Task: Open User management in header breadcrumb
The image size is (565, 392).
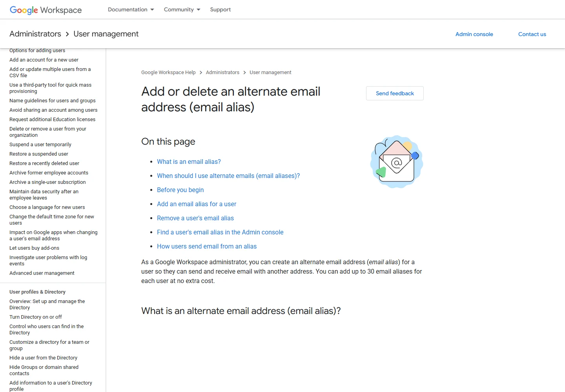Action: [x=106, y=34]
